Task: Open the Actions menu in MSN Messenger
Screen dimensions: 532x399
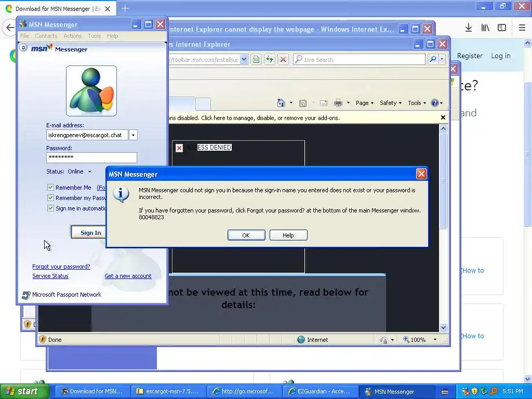Action: (x=73, y=36)
